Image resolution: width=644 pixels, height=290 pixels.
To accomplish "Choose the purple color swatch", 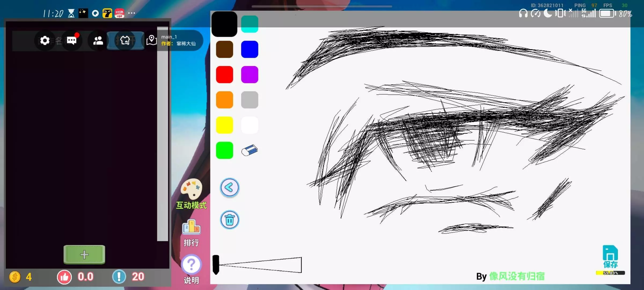I will pyautogui.click(x=250, y=75).
